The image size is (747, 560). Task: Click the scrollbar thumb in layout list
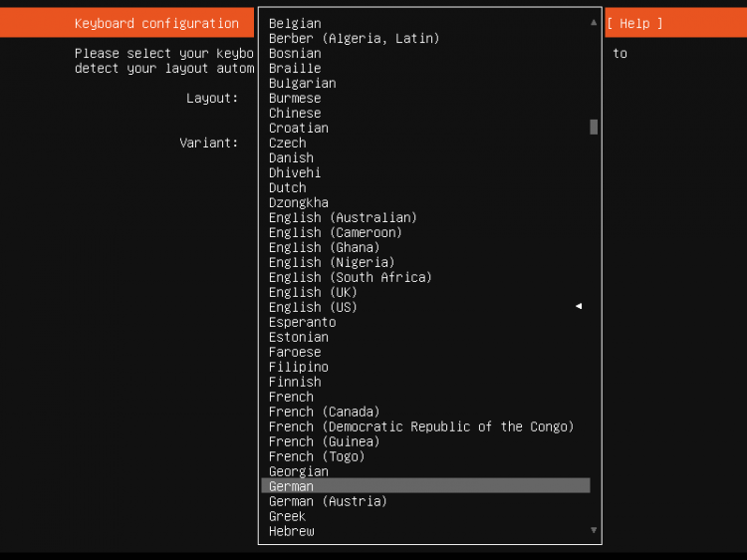click(594, 128)
